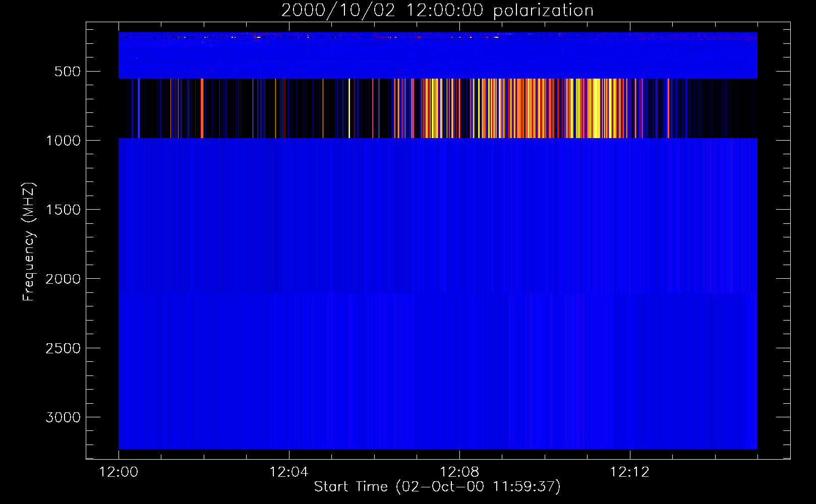Click the 12:08 time tick label
The width and height of the screenshot is (816, 504).
pos(459,472)
